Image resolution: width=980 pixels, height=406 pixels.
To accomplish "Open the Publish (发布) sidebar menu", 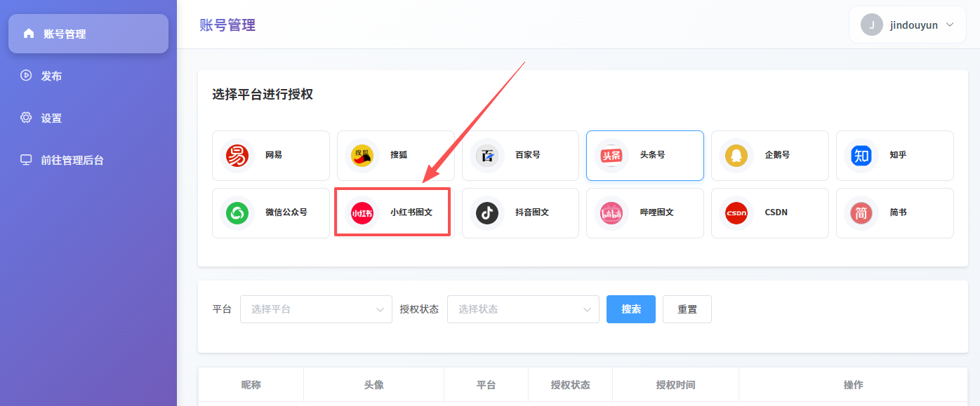I will [x=51, y=76].
